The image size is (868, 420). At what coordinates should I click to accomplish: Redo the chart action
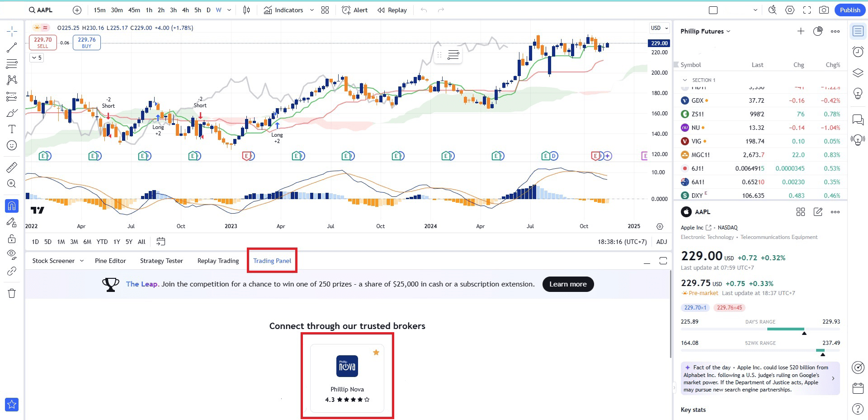tap(441, 10)
